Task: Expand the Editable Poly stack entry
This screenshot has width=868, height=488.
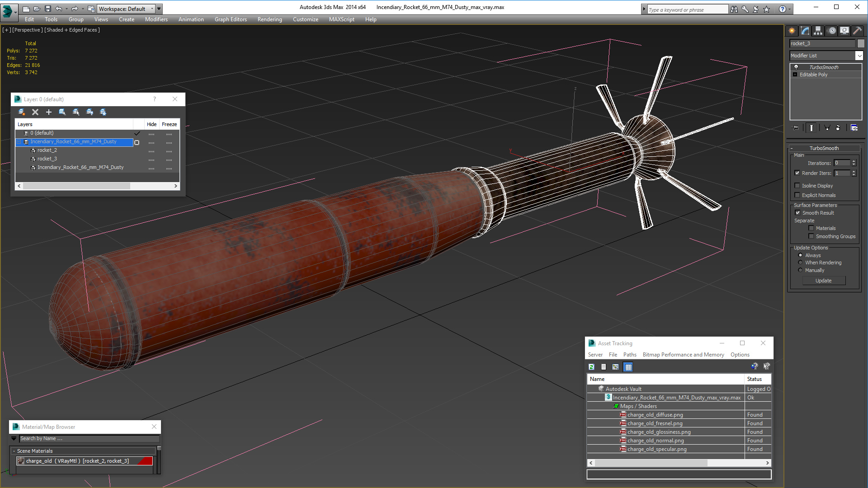Action: click(x=795, y=75)
